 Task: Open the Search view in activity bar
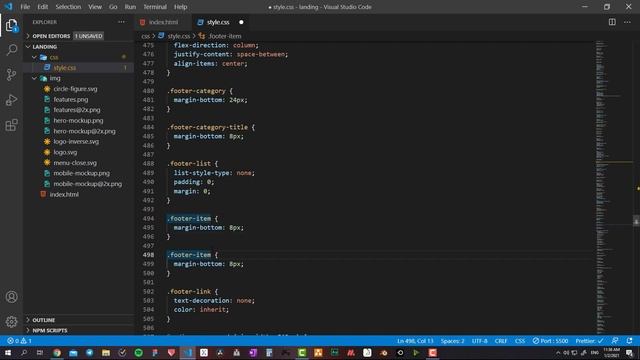coord(11,50)
